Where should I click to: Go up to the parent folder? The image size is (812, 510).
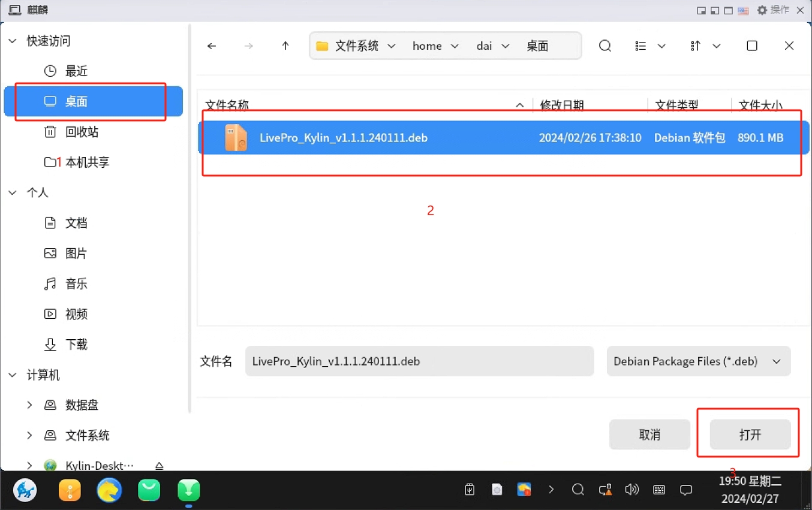pyautogui.click(x=285, y=46)
